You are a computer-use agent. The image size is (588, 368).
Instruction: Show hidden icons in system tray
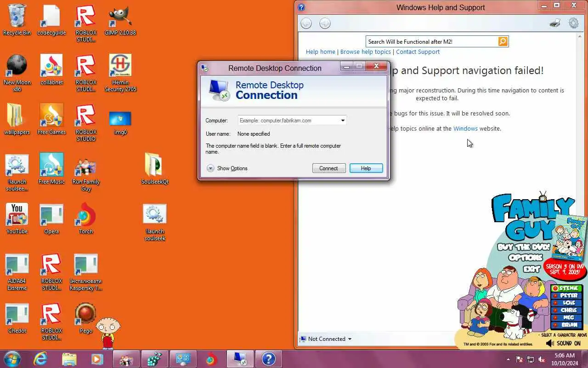[508, 359]
